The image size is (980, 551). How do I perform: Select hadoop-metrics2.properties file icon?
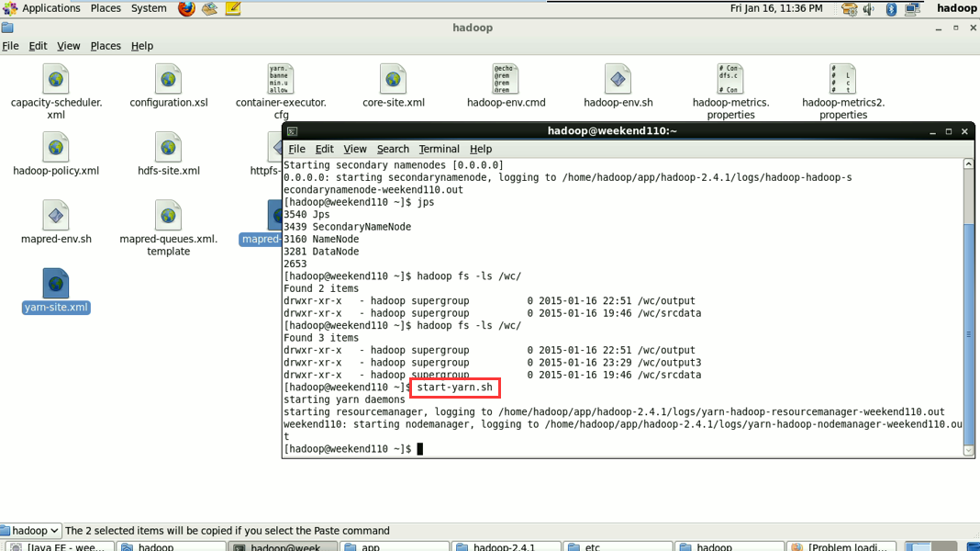[843, 79]
